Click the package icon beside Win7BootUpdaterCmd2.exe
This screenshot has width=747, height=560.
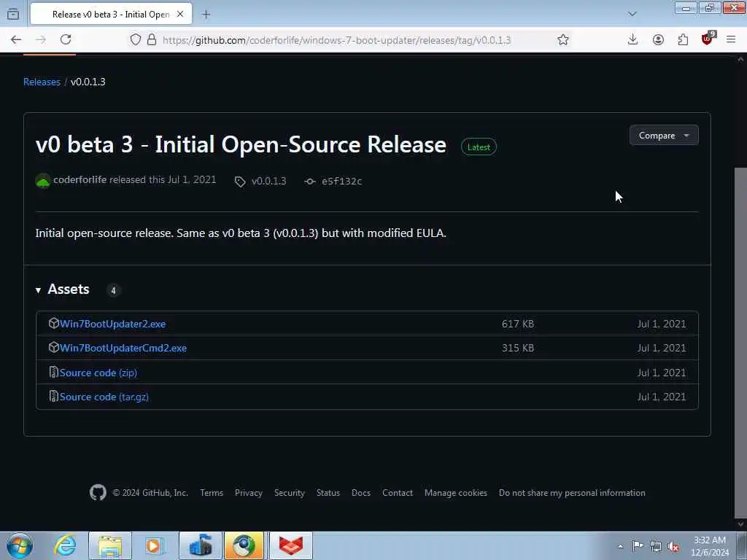(54, 348)
